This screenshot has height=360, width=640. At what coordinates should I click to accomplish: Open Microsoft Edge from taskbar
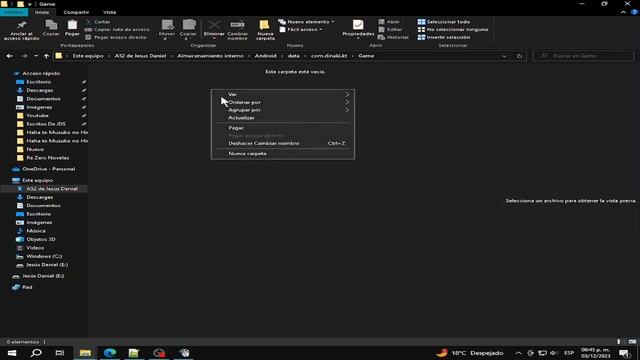(109, 353)
